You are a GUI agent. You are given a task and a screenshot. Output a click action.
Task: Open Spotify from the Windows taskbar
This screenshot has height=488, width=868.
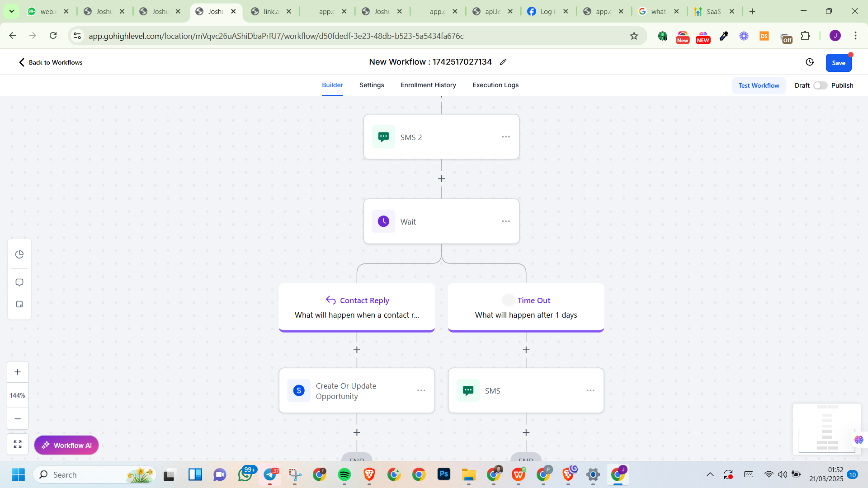[x=344, y=474]
